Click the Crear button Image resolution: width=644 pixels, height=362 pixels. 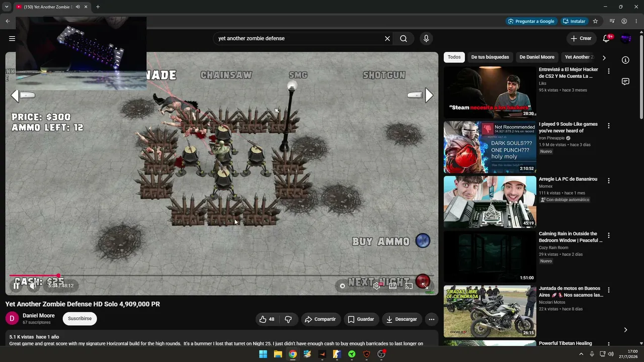[581, 38]
